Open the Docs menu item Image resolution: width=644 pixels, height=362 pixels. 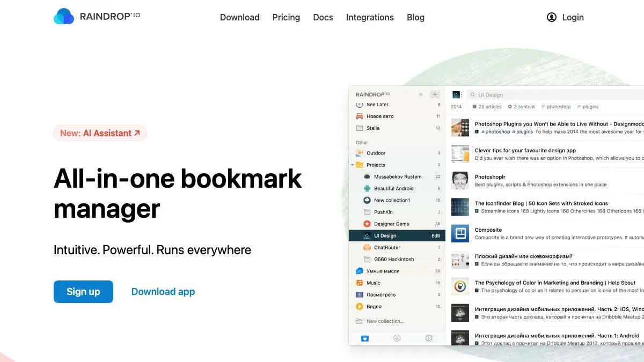(323, 17)
